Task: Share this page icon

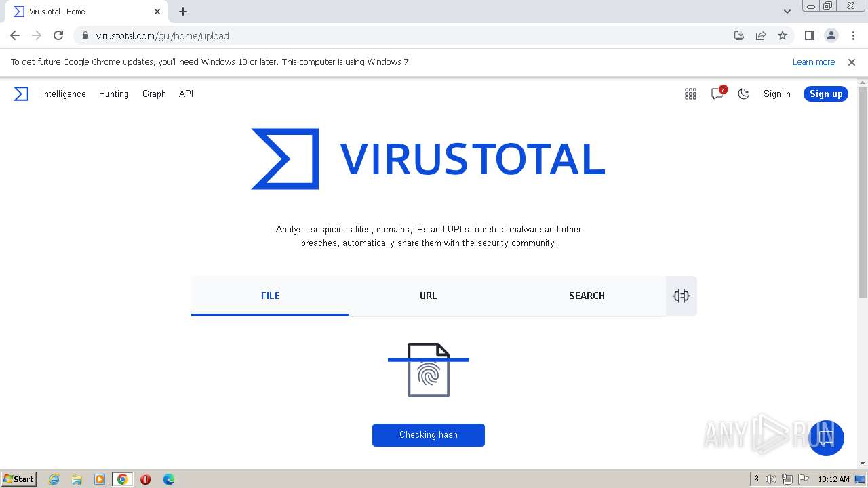Action: pyautogui.click(x=761, y=35)
